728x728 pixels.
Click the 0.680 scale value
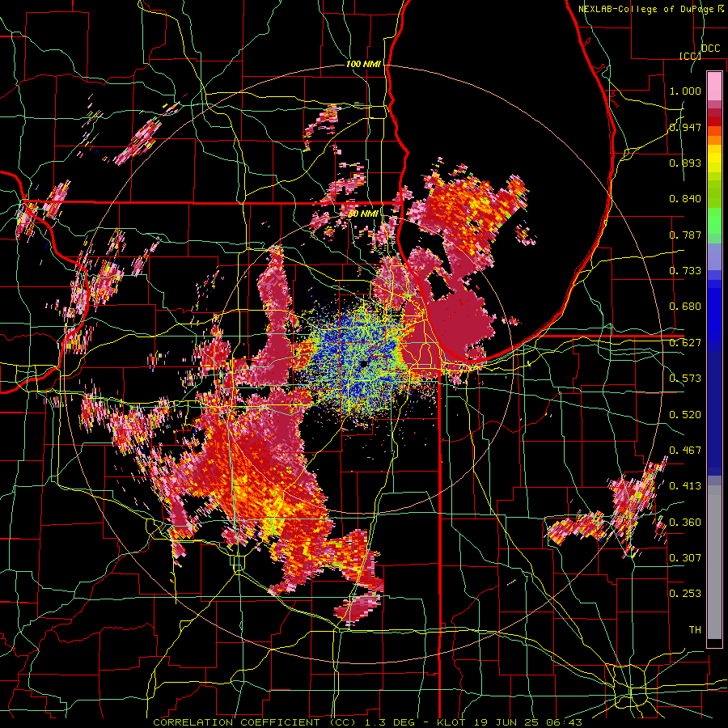pos(685,307)
